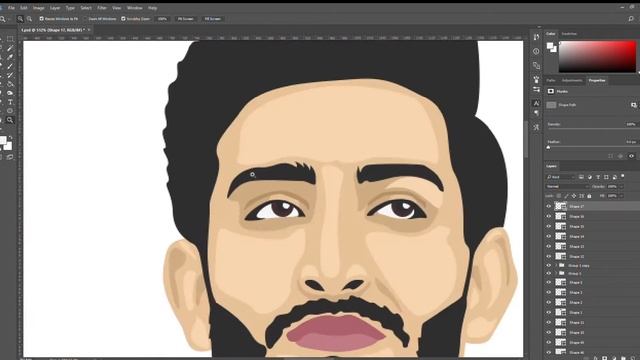This screenshot has height=360, width=640.
Task: Toggle the mask eye icon in Properties panel
Action: (631, 156)
